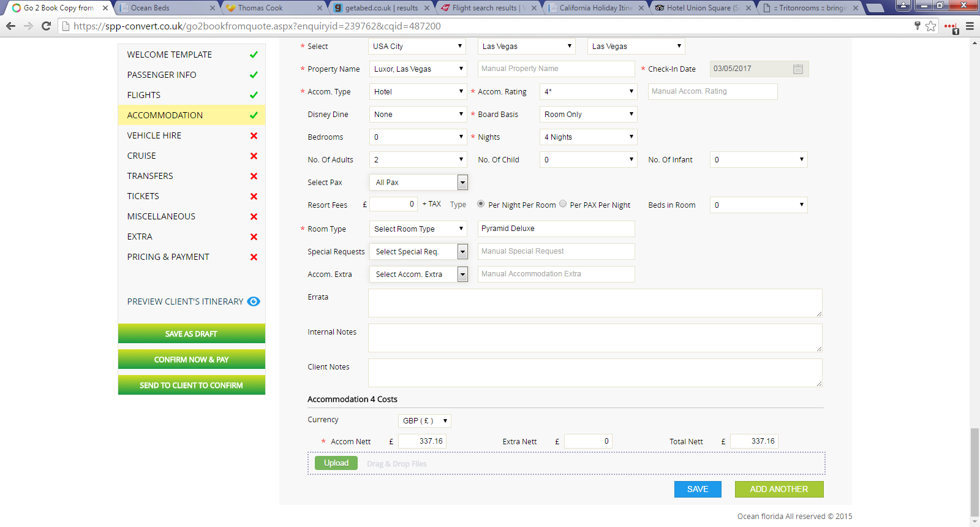Click the red X next to Miscellaneous
Screen dimensions: 980x527
pyautogui.click(x=254, y=217)
